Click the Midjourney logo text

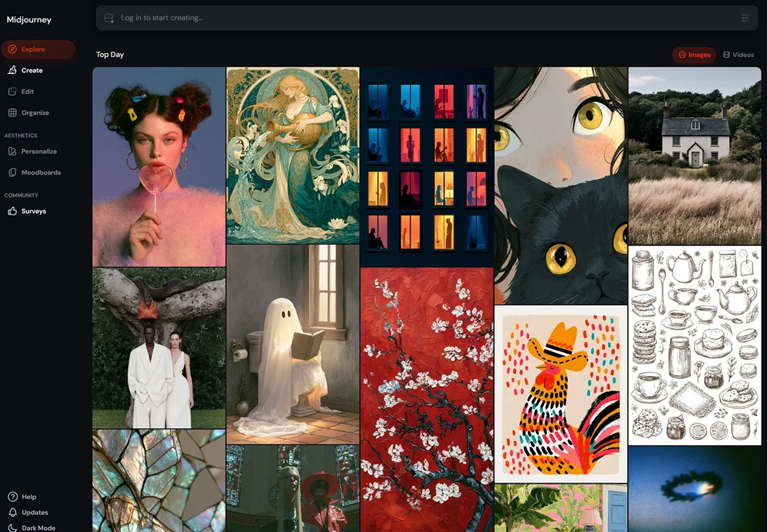click(29, 20)
